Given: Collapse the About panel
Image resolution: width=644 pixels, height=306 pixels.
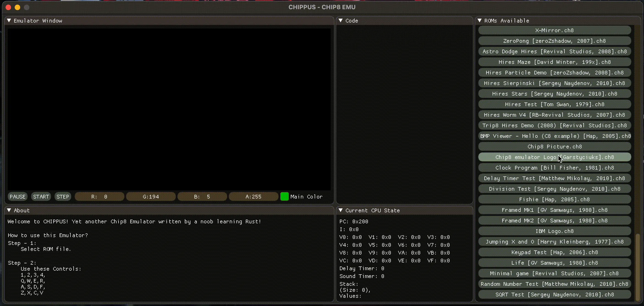Looking at the screenshot, I should [x=9, y=210].
